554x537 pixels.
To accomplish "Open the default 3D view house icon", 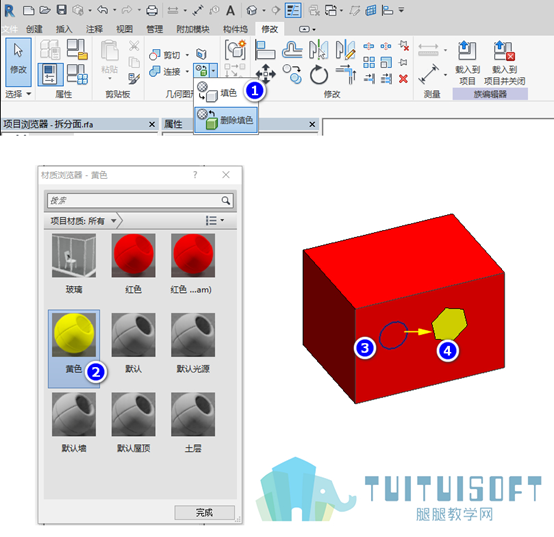I will (x=252, y=11).
